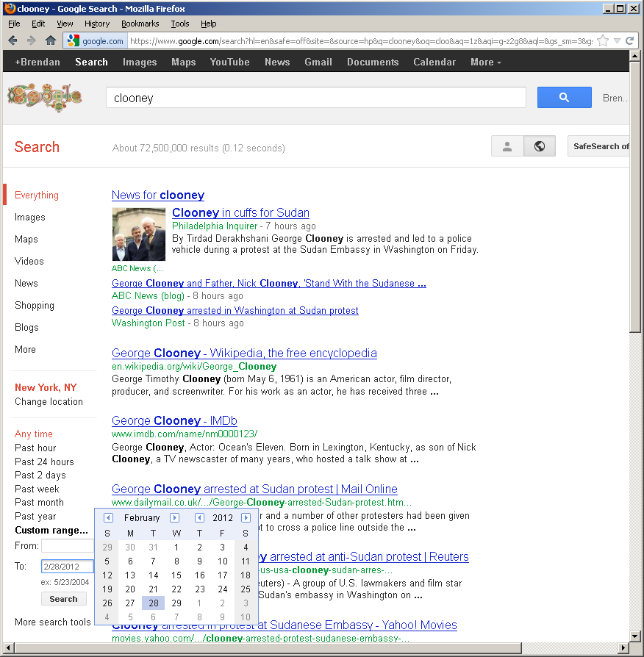Bookmark this page with the star icon
The height and width of the screenshot is (657, 644).
pos(603,40)
